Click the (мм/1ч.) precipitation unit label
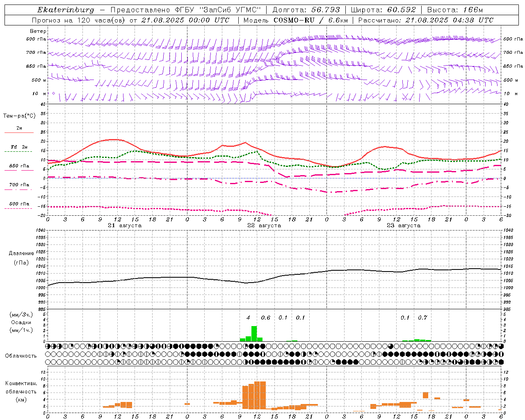The width and height of the screenshot is (525, 420). coord(21,330)
